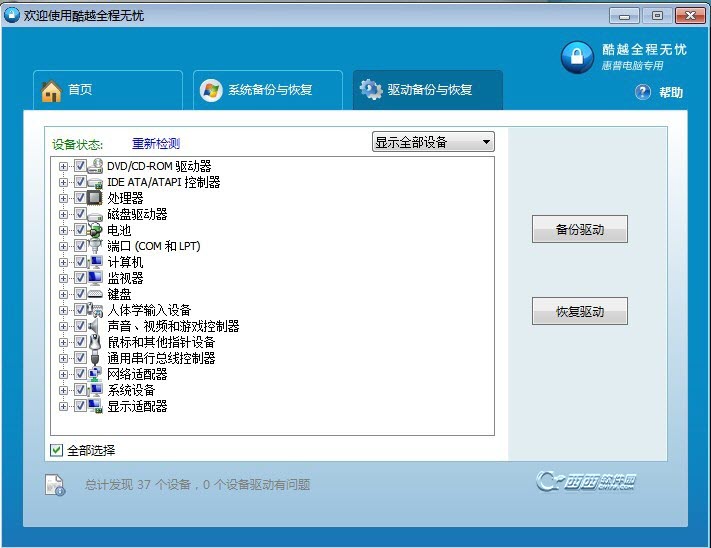
Task: Select the 网络适配器 row text
Action: click(x=137, y=374)
